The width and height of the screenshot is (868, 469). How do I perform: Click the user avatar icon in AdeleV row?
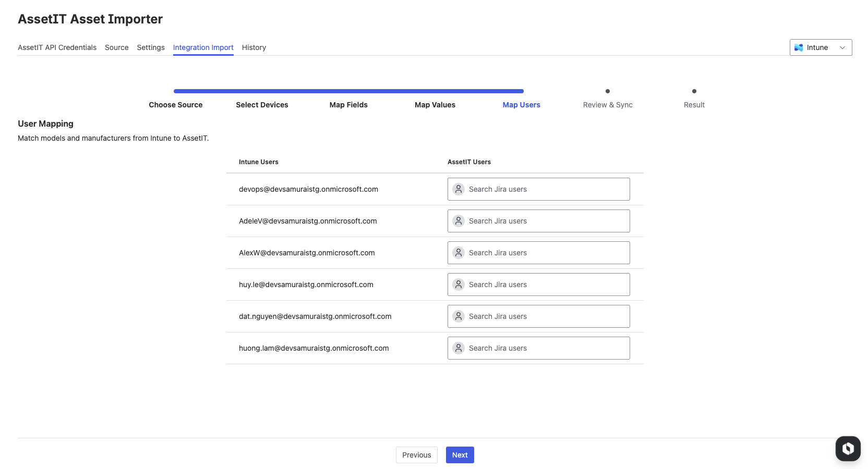459,221
